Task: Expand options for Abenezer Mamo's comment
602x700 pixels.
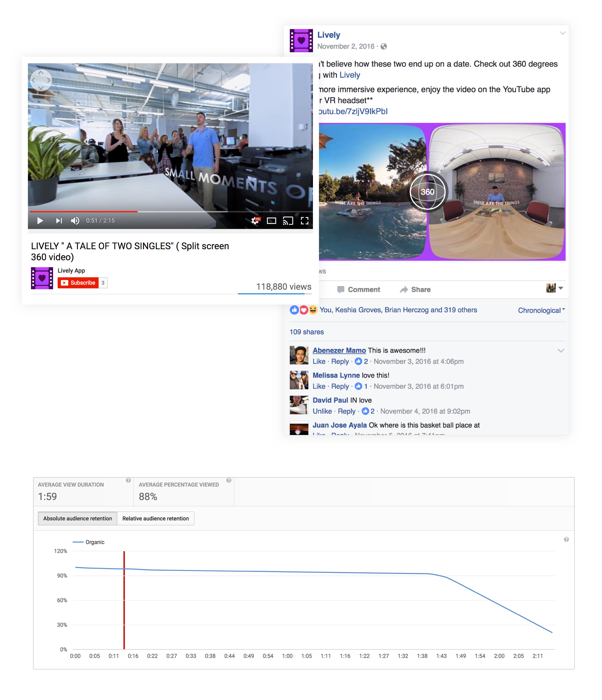Action: click(561, 350)
